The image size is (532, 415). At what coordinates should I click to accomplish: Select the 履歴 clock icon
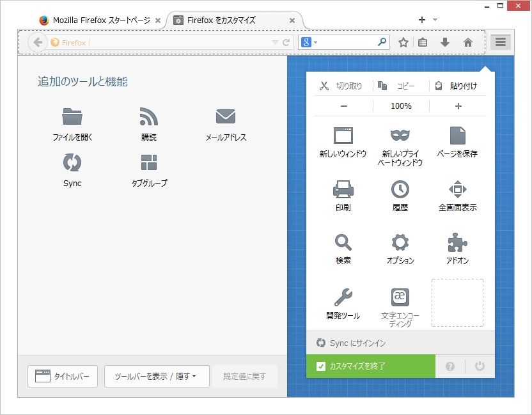click(400, 189)
